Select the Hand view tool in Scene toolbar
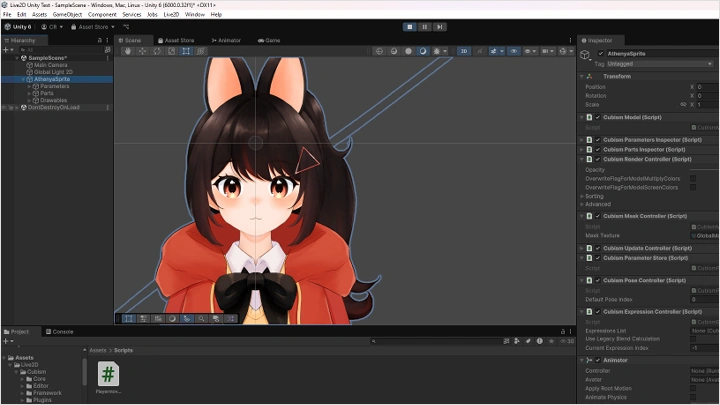The height and width of the screenshot is (405, 720). tap(128, 51)
